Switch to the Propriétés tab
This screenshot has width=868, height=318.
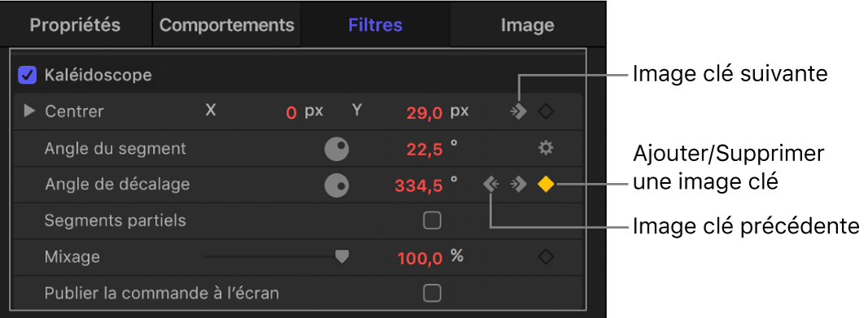76,25
